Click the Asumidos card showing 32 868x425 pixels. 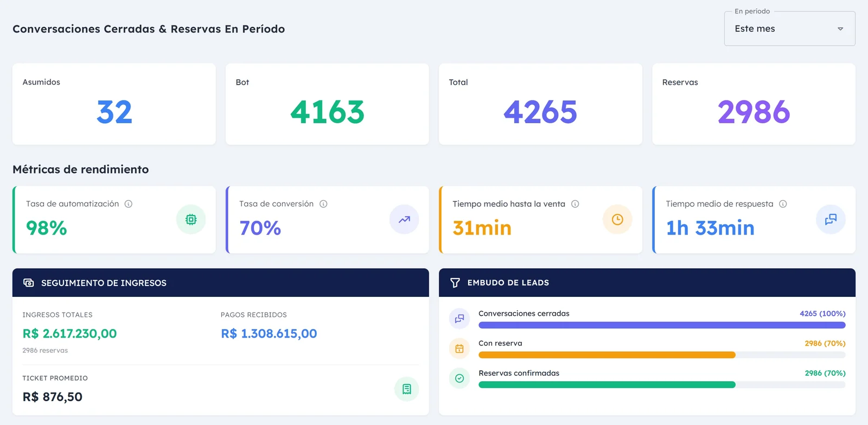click(114, 104)
